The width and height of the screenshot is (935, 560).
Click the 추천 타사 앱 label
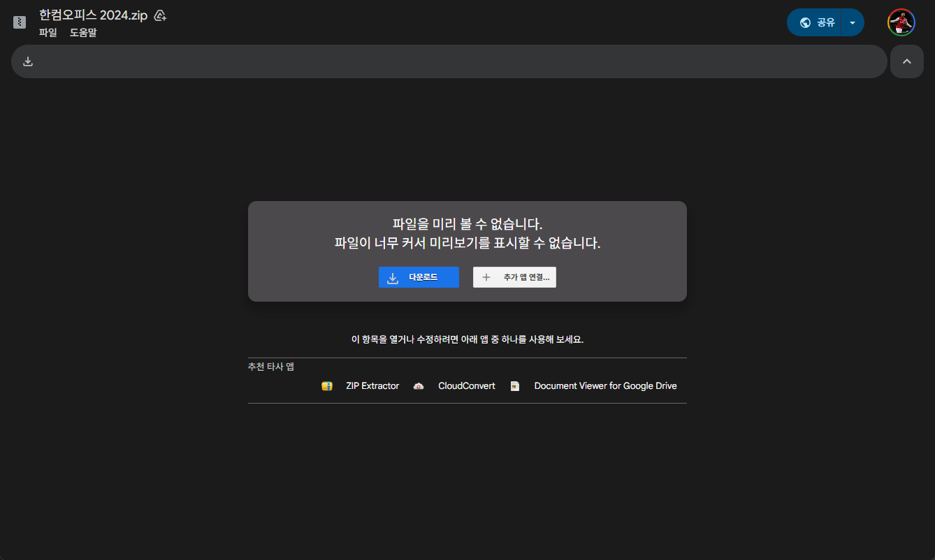click(271, 367)
